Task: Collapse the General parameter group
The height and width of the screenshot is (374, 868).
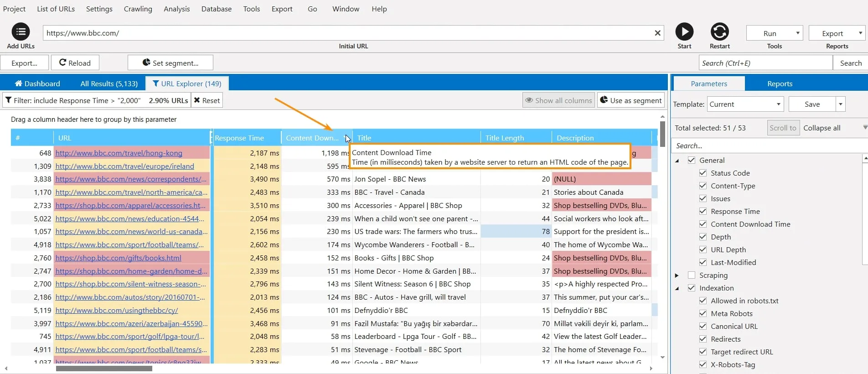Action: click(677, 161)
